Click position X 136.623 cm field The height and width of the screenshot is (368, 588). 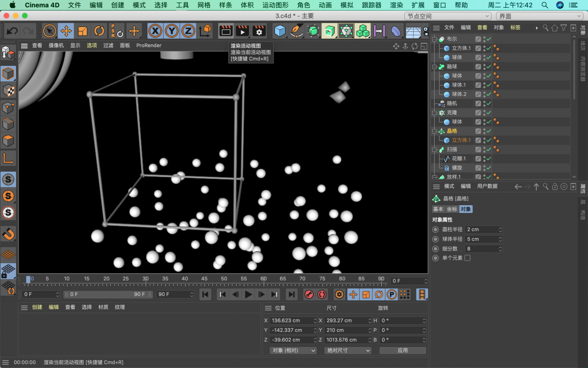click(x=294, y=320)
